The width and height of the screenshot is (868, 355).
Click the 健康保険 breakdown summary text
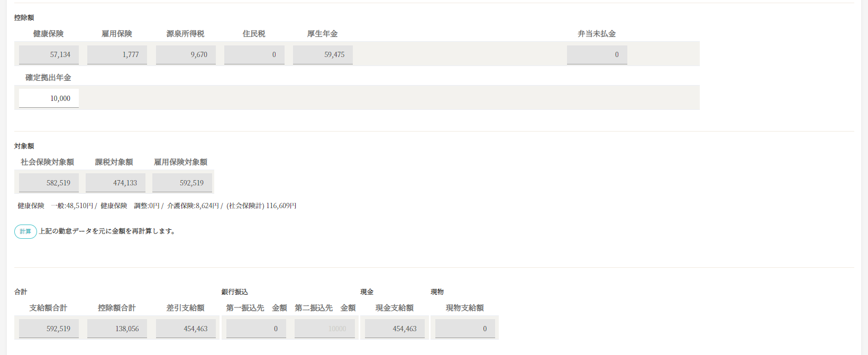click(x=157, y=206)
